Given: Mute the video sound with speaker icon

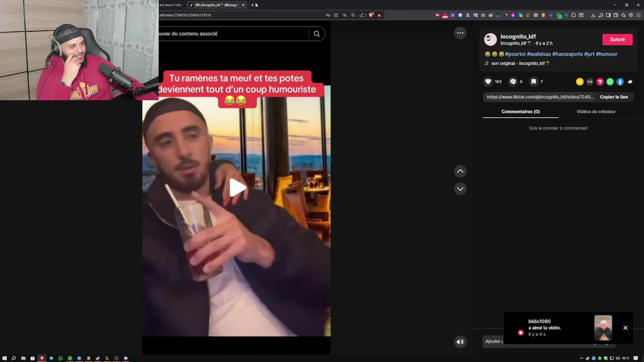Looking at the screenshot, I should 460,342.
